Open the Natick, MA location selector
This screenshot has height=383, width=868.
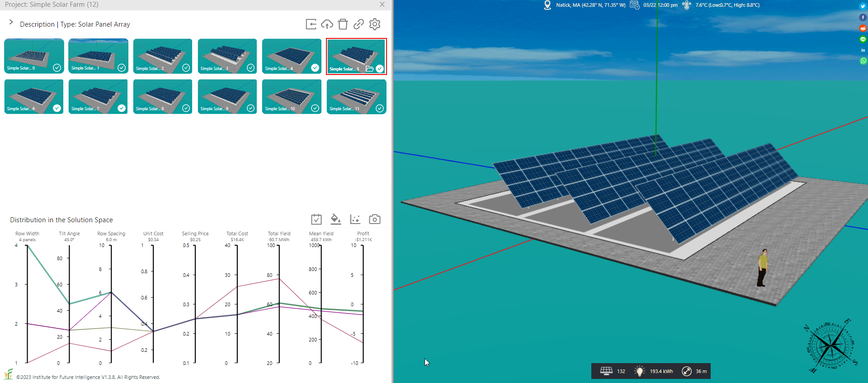point(590,5)
